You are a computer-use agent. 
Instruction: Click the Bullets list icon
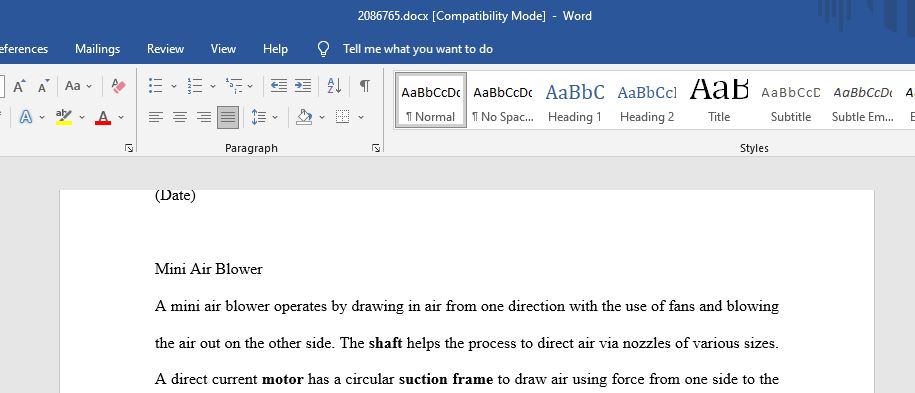click(x=155, y=86)
